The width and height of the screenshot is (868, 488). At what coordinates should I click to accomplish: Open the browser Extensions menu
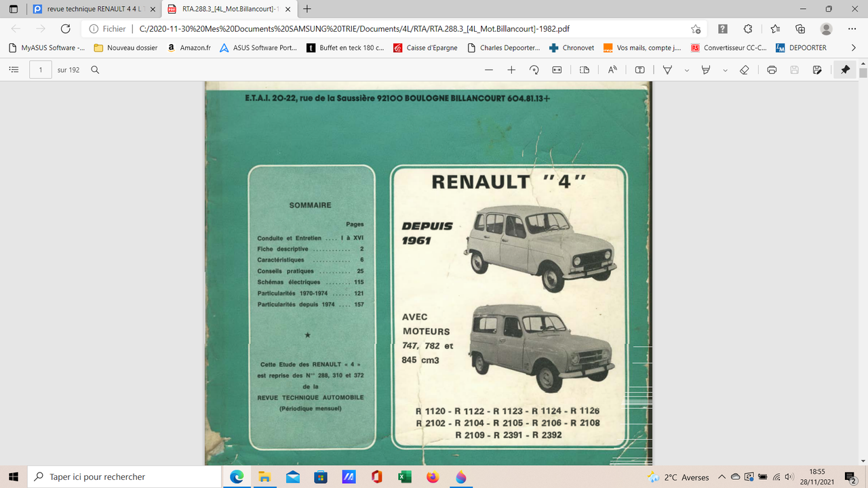[x=748, y=28]
